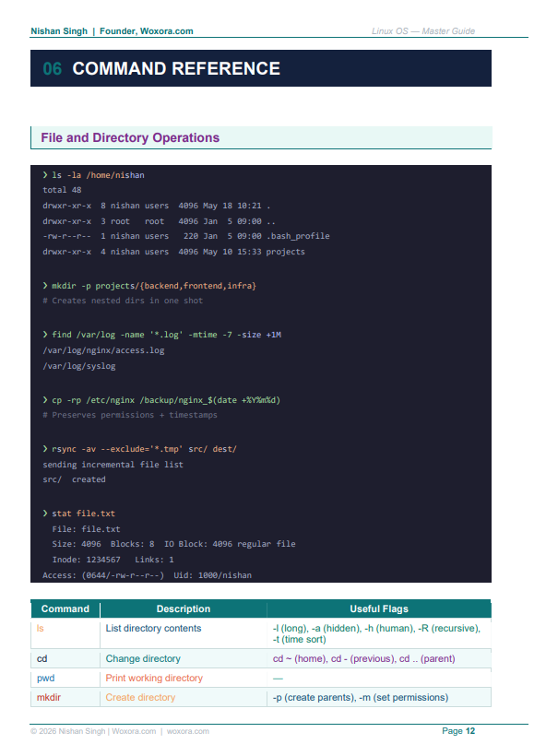Click the author name 'Nishan Singh' in header
The width and height of the screenshot is (546, 756).
[59, 31]
